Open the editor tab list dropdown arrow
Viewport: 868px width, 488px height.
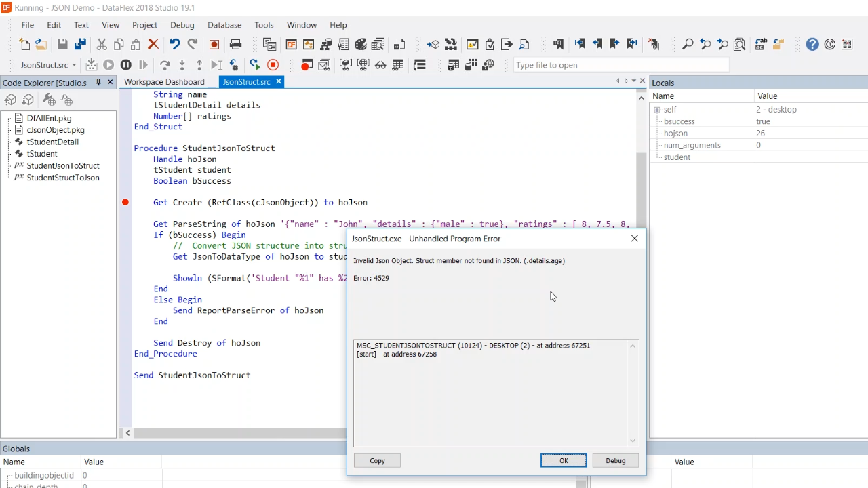point(633,81)
